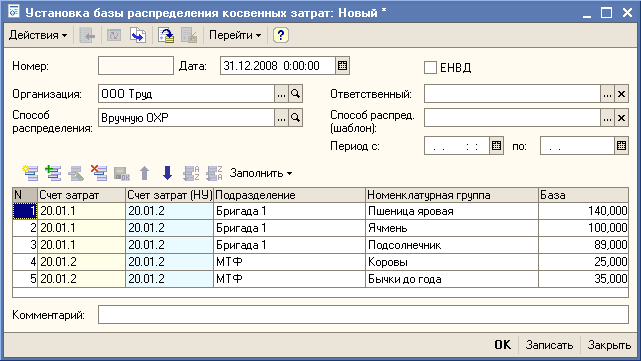Click the find-in-list toolbar icon
Screen dimensions: 641x361
pyautogui.click(x=87, y=36)
